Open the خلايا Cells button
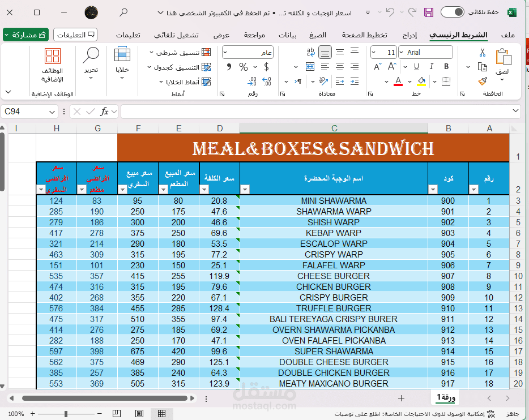This screenshot has width=529, height=420. click(122, 63)
